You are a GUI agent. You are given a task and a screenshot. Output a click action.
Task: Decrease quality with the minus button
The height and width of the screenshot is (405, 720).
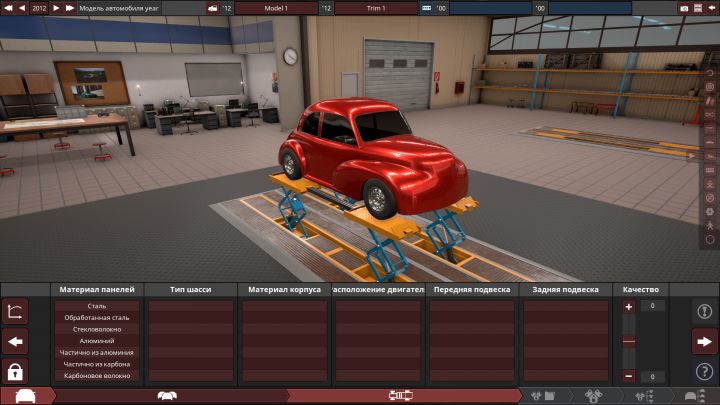(629, 376)
